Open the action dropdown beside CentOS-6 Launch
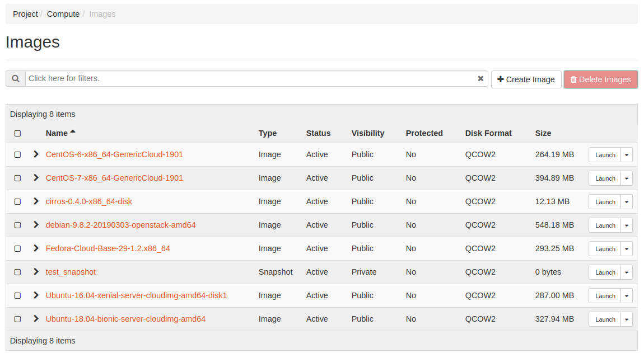 point(627,155)
